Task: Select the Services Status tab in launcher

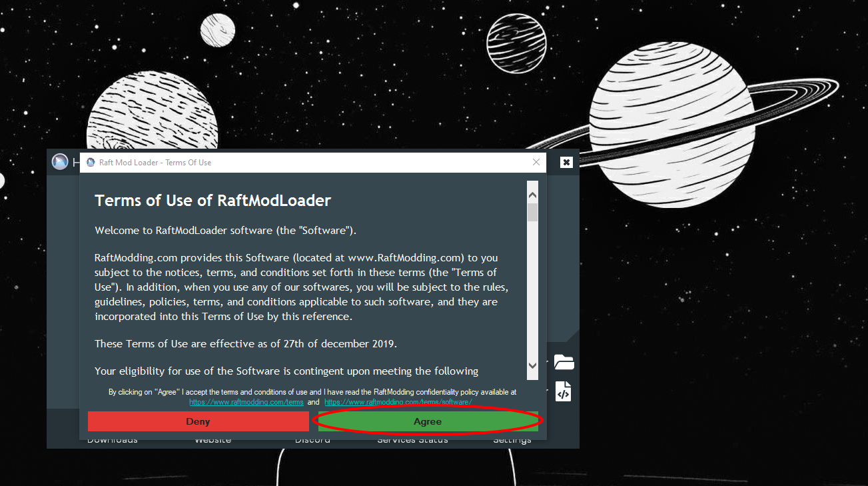Action: 412,439
